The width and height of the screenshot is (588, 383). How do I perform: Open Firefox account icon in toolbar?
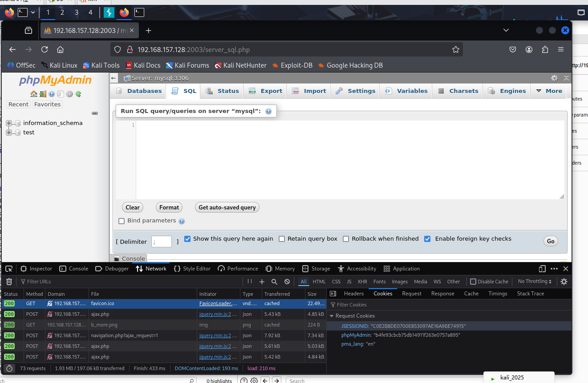[x=529, y=49]
